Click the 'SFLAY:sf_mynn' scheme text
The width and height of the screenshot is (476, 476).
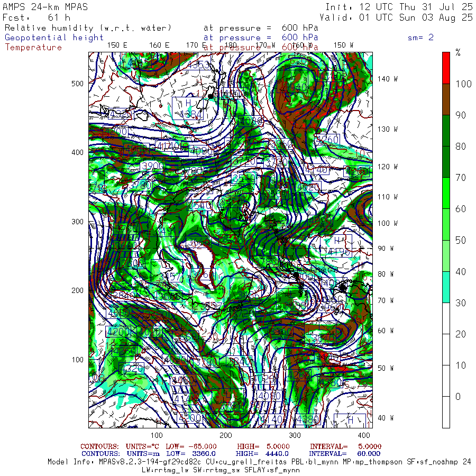point(272,470)
